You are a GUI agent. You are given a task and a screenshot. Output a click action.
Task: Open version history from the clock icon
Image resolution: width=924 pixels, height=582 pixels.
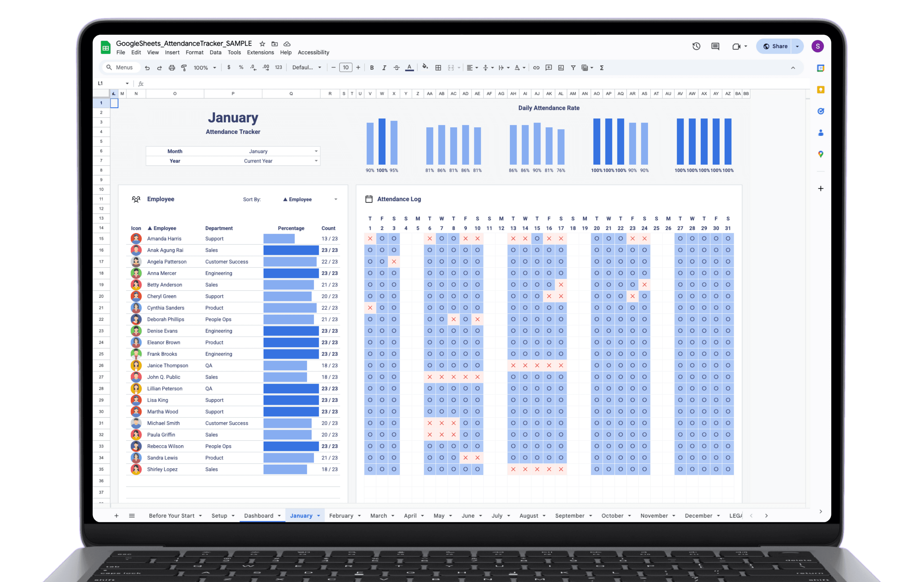coord(696,46)
